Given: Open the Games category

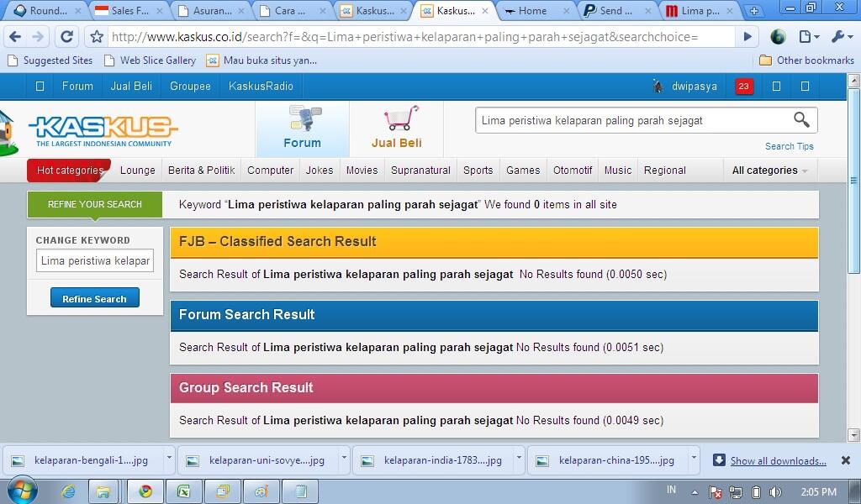Looking at the screenshot, I should (523, 171).
